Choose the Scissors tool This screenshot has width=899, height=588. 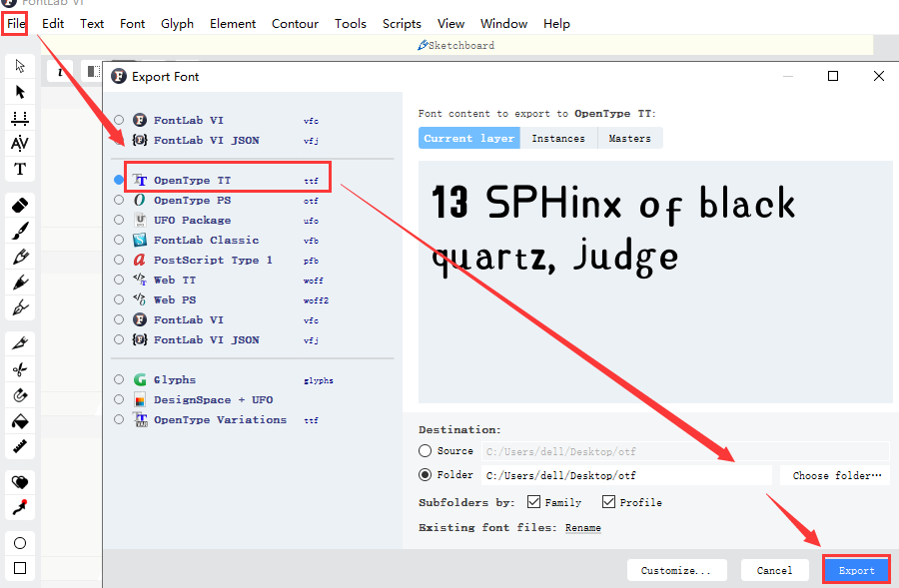click(x=20, y=369)
